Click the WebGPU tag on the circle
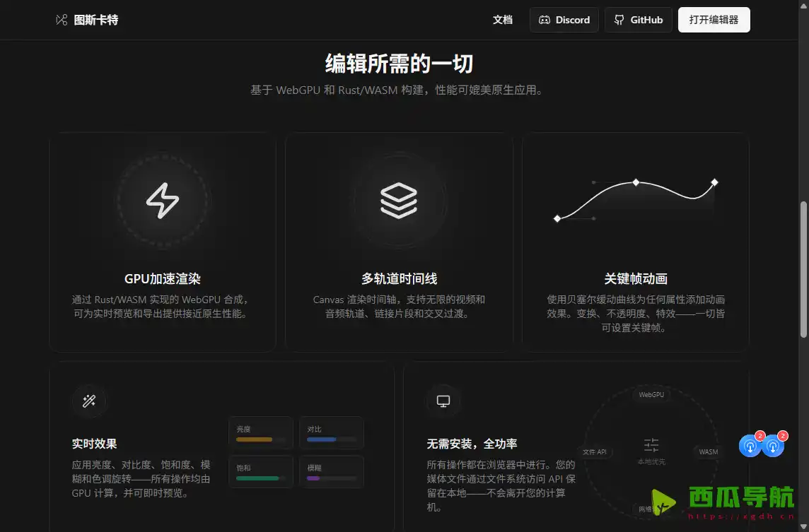Screen dimensions: 809x532 pyautogui.click(x=651, y=395)
